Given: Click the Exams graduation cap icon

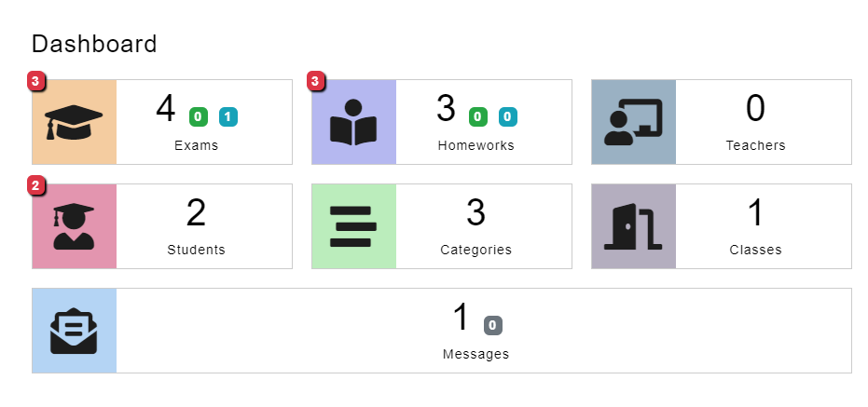Looking at the screenshot, I should 74,122.
